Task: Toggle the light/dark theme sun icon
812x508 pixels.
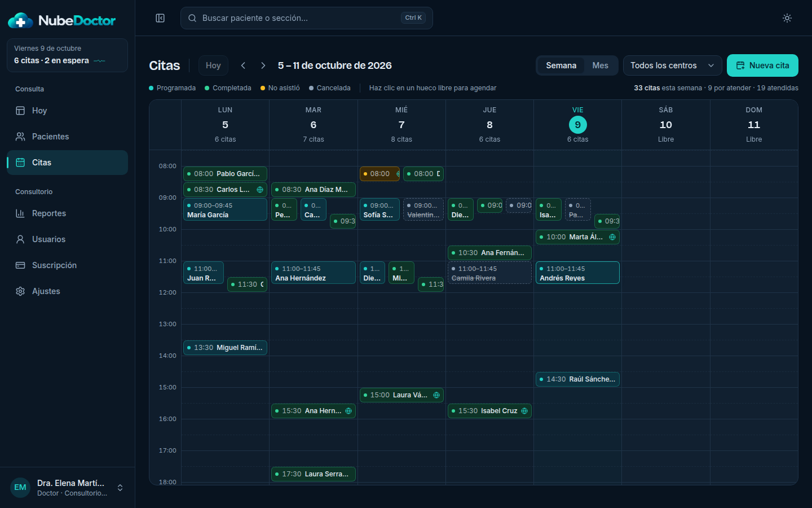Action: (787, 18)
